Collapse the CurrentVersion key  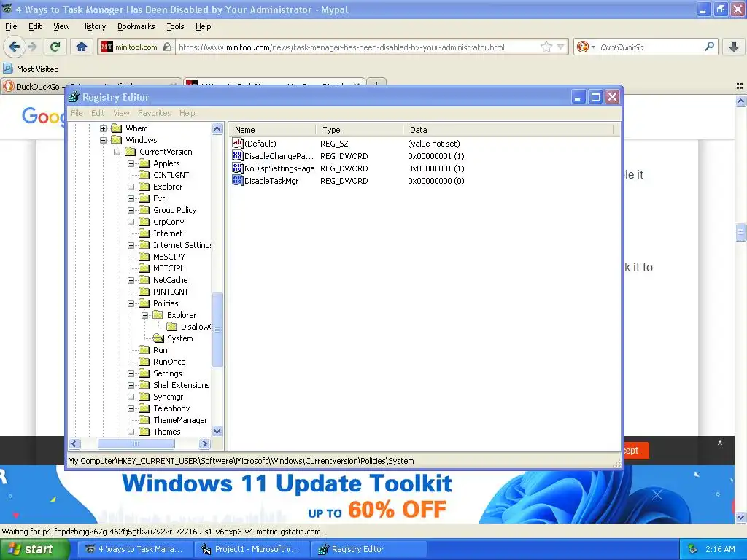(117, 152)
